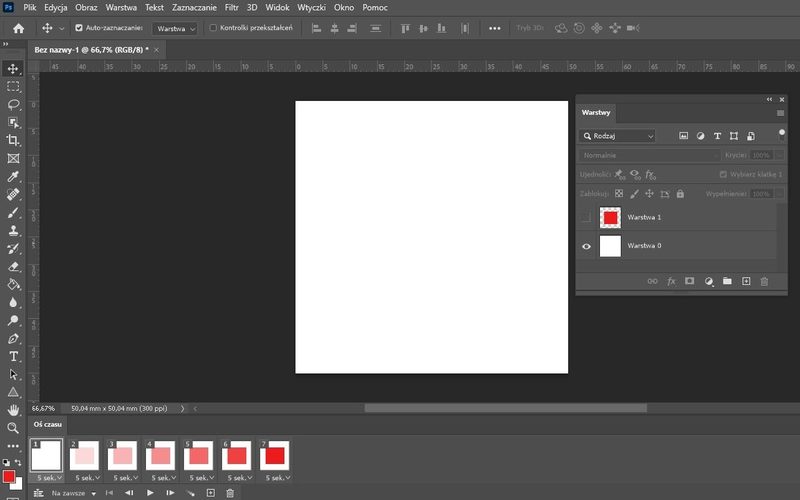This screenshot has height=500, width=800.
Task: Open Move tool preset picker arrow
Action: pos(62,29)
